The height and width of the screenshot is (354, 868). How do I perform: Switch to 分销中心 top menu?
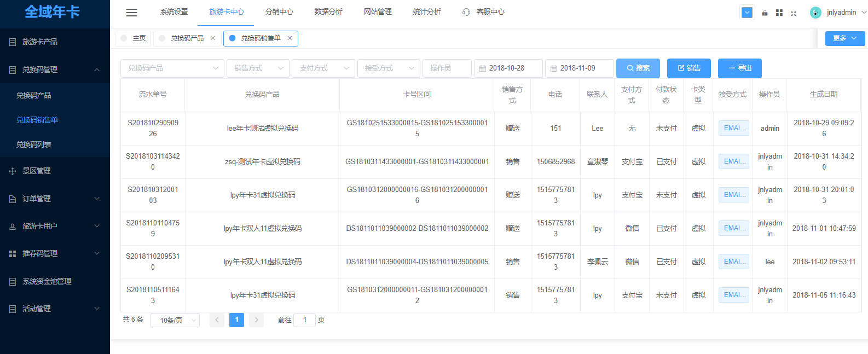pyautogui.click(x=279, y=12)
